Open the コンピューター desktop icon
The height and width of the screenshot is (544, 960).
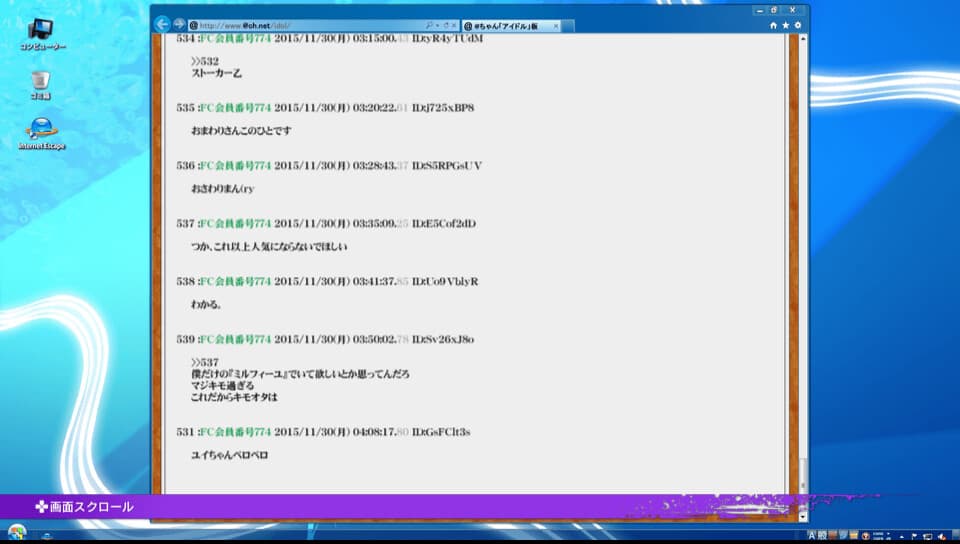pos(42,34)
